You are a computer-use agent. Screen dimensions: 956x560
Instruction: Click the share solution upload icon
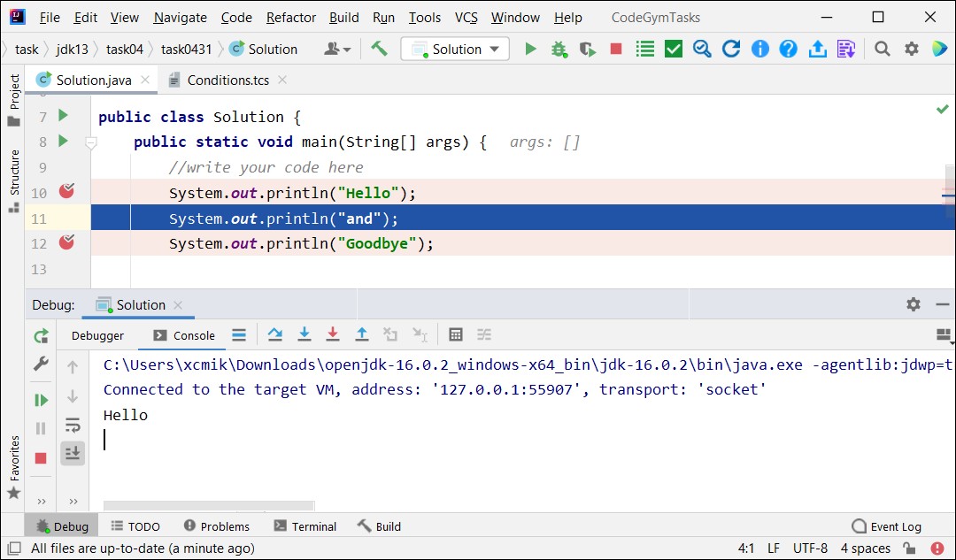817,49
